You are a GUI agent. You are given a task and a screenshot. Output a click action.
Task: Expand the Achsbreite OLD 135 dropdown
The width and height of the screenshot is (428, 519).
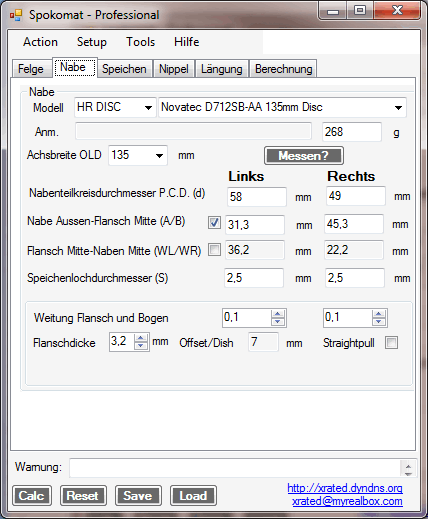159,155
